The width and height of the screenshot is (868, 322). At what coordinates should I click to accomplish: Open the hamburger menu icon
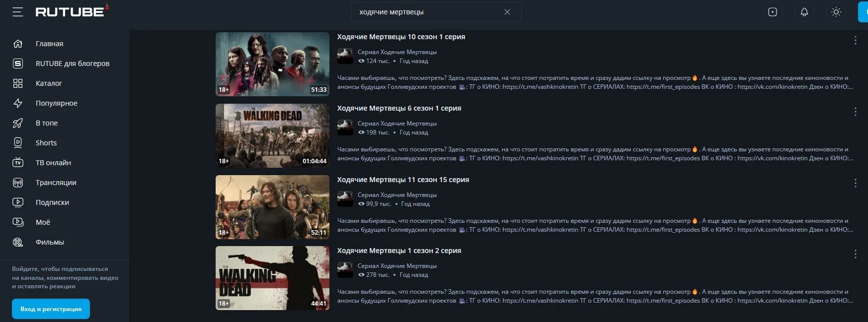[x=18, y=12]
